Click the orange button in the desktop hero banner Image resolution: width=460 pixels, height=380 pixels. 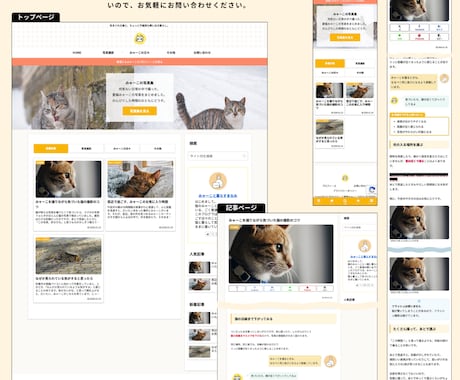139,111
